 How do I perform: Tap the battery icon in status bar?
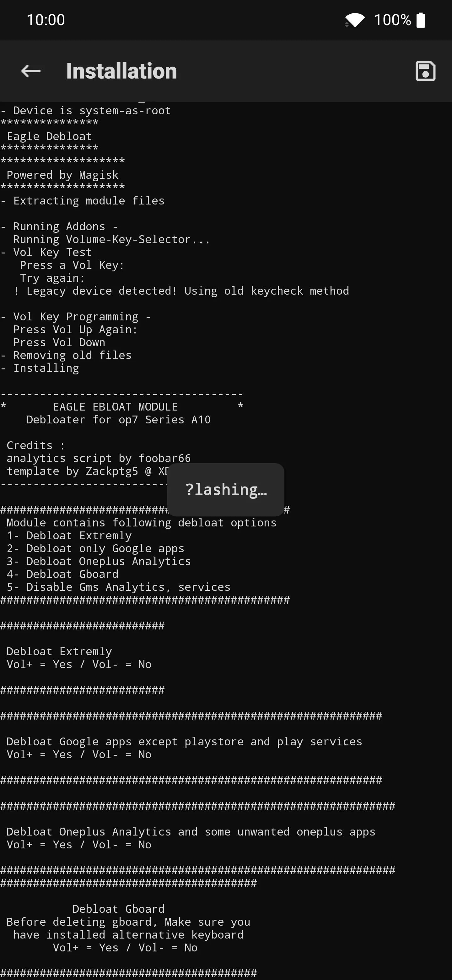point(421,20)
